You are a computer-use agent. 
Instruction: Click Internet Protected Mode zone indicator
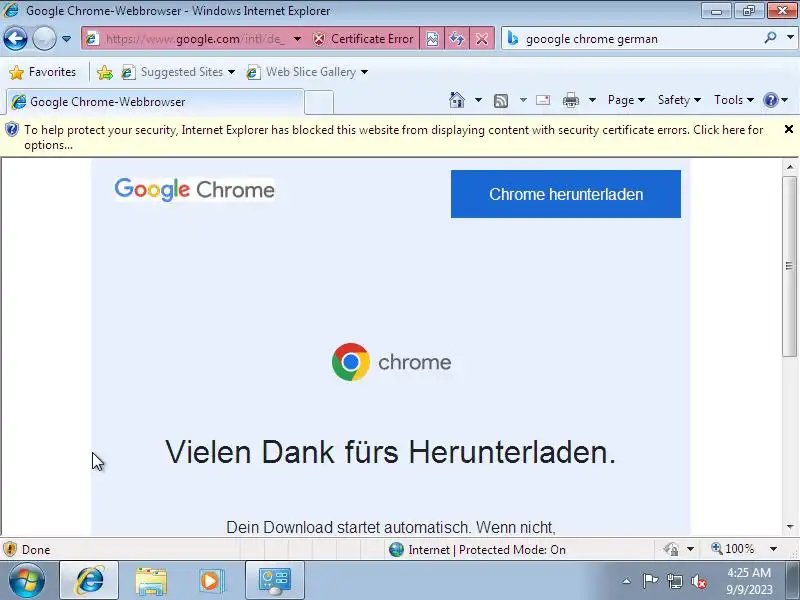(478, 549)
